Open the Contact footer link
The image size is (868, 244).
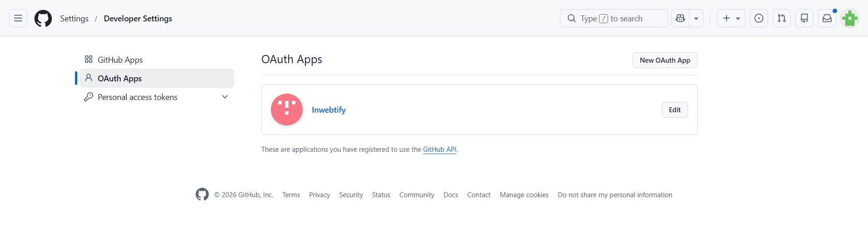point(479,195)
